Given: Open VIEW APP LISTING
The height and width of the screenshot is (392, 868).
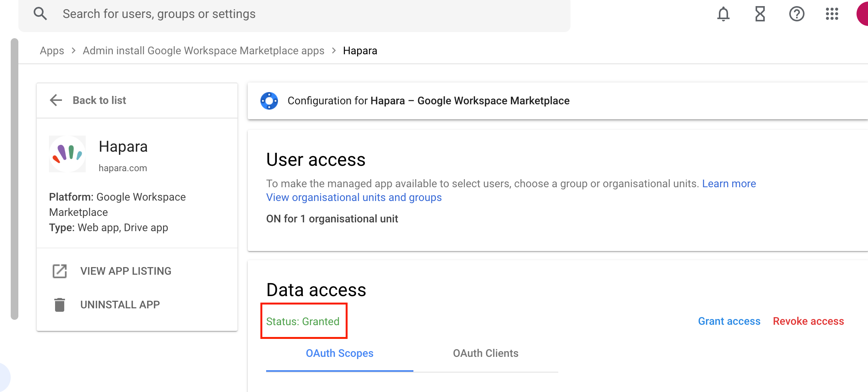Looking at the screenshot, I should click(x=126, y=271).
